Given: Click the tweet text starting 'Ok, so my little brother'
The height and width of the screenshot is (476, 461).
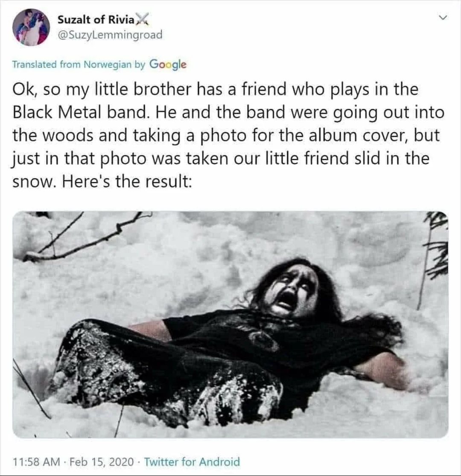Looking at the screenshot, I should 228,135.
